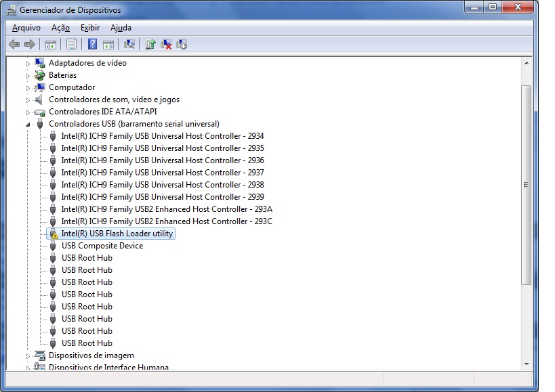
Task: Expand the Baterias node
Action: click(x=28, y=76)
